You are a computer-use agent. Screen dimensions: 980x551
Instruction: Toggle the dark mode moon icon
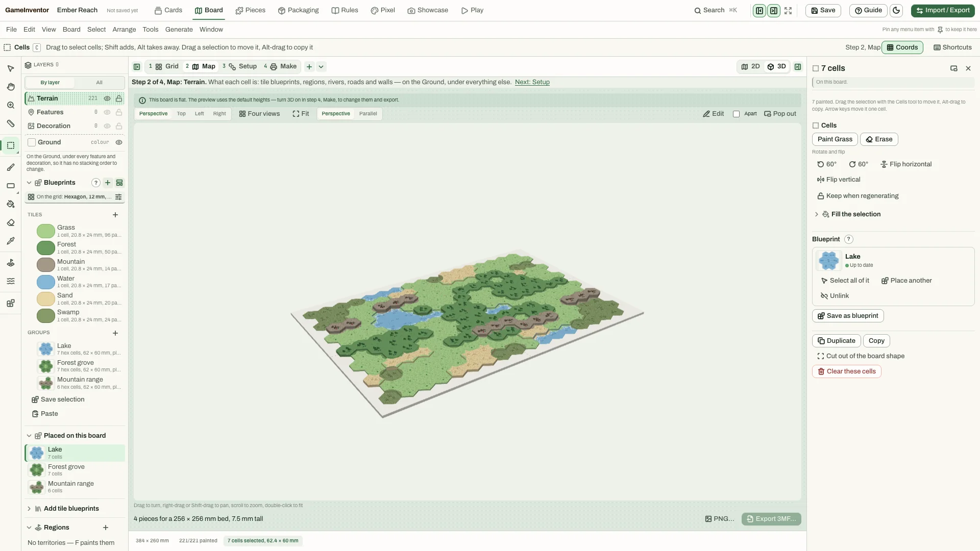(x=896, y=10)
